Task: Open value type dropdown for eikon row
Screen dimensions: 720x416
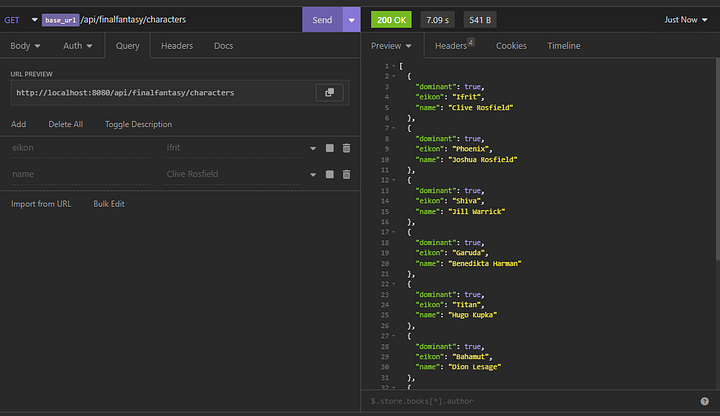Action: point(313,148)
